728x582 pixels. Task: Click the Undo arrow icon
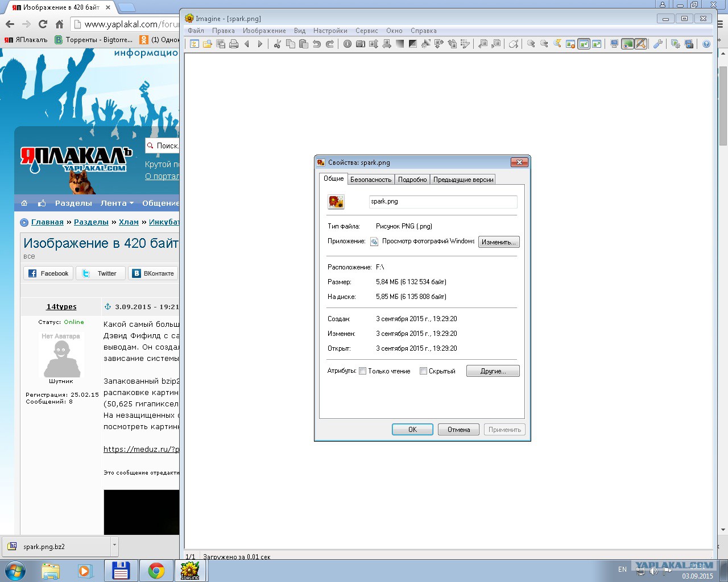[x=317, y=44]
